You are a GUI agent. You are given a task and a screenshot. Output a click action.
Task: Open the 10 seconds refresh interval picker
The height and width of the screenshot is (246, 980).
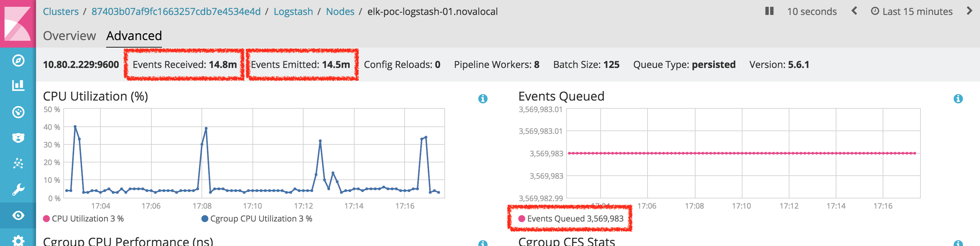tap(812, 12)
